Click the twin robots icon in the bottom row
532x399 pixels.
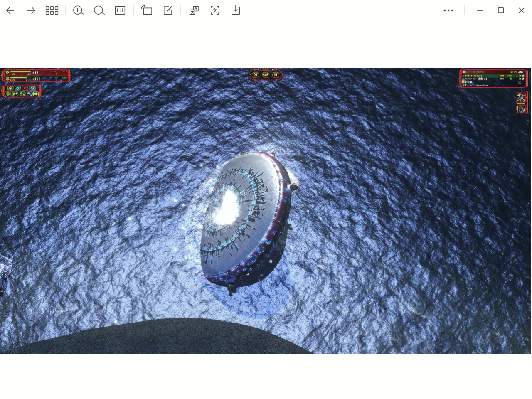click(x=15, y=94)
